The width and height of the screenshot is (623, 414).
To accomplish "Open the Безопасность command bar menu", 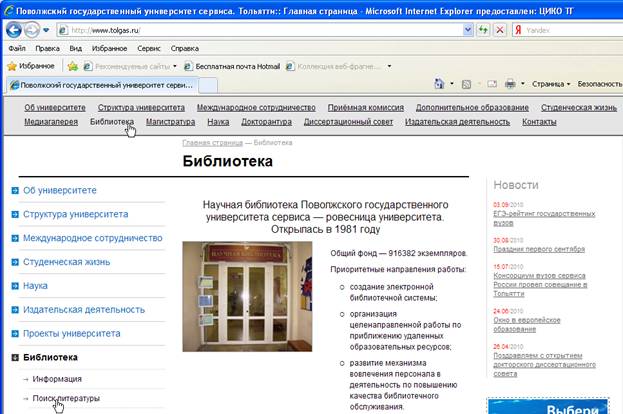I will pyautogui.click(x=600, y=84).
